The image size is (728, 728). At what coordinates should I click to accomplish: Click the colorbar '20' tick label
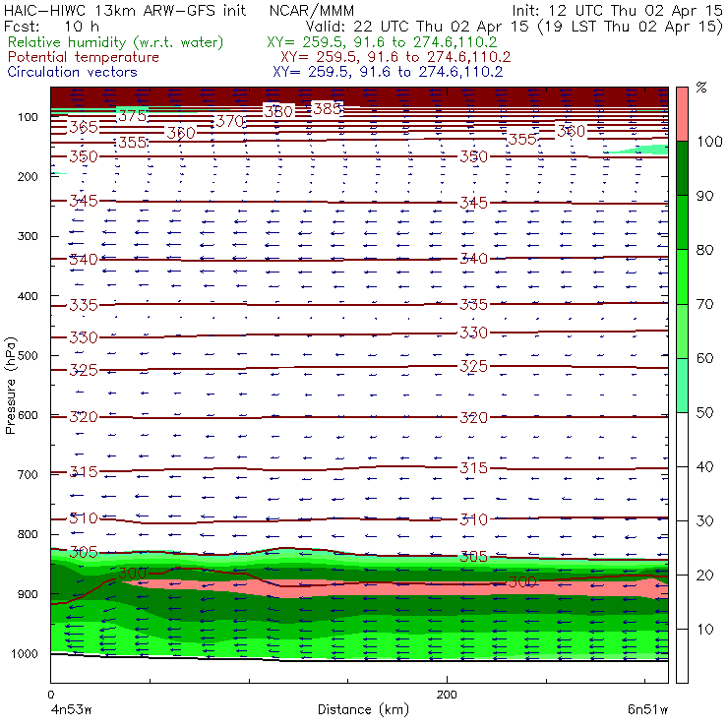coord(704,576)
